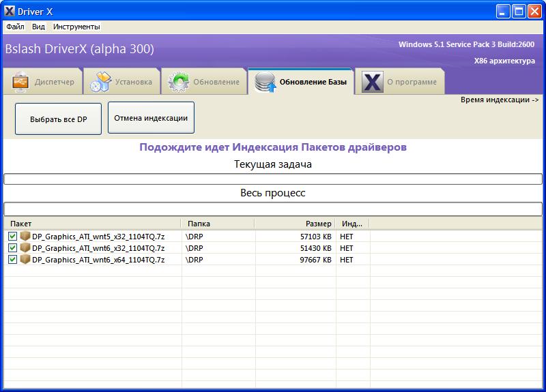
Task: Sort list by Пакет column header
Action: (x=92, y=224)
